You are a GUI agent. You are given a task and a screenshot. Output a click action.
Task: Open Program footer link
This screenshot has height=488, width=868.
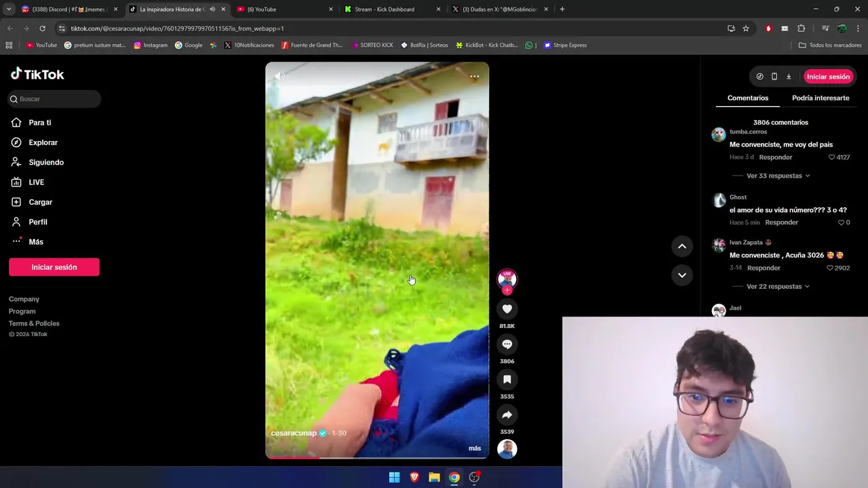click(22, 311)
